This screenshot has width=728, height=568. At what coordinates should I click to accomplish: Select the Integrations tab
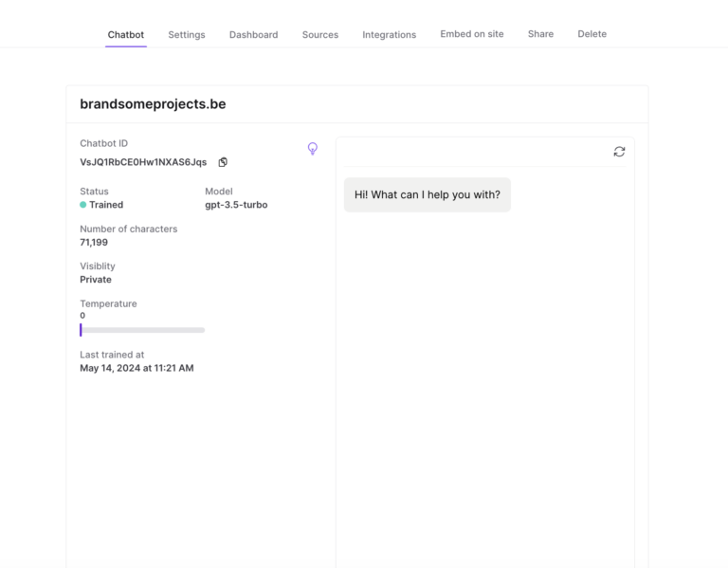pyautogui.click(x=389, y=35)
